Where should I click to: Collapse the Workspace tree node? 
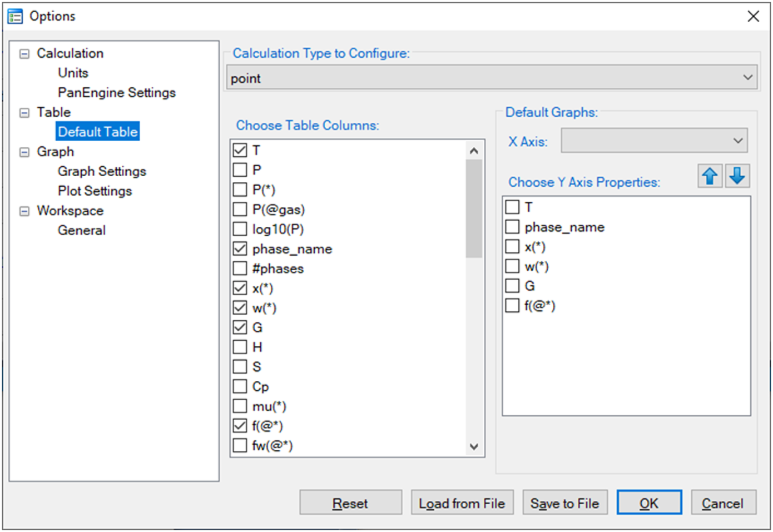(x=24, y=211)
